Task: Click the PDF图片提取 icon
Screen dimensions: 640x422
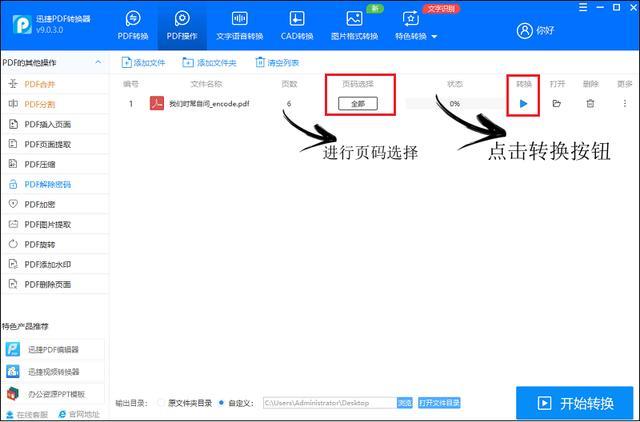Action: click(13, 224)
